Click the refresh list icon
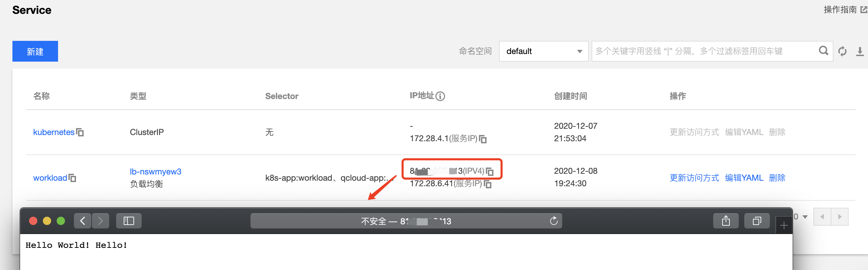The width and height of the screenshot is (868, 270). (x=842, y=51)
